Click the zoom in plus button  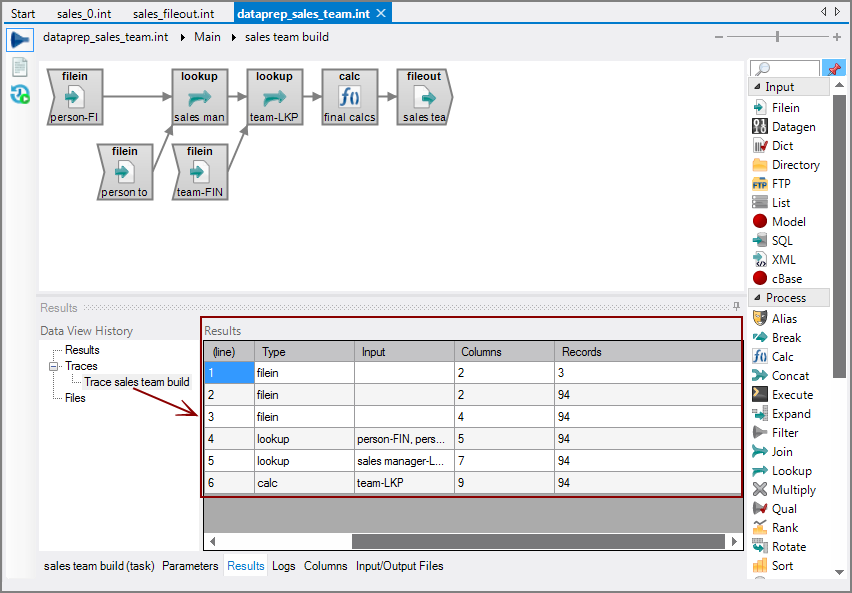click(836, 37)
